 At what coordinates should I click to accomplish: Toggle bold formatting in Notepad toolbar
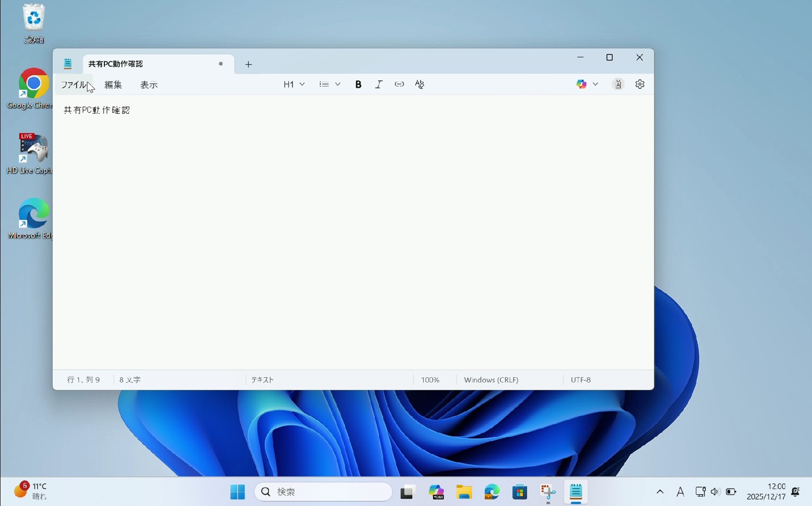tap(358, 84)
